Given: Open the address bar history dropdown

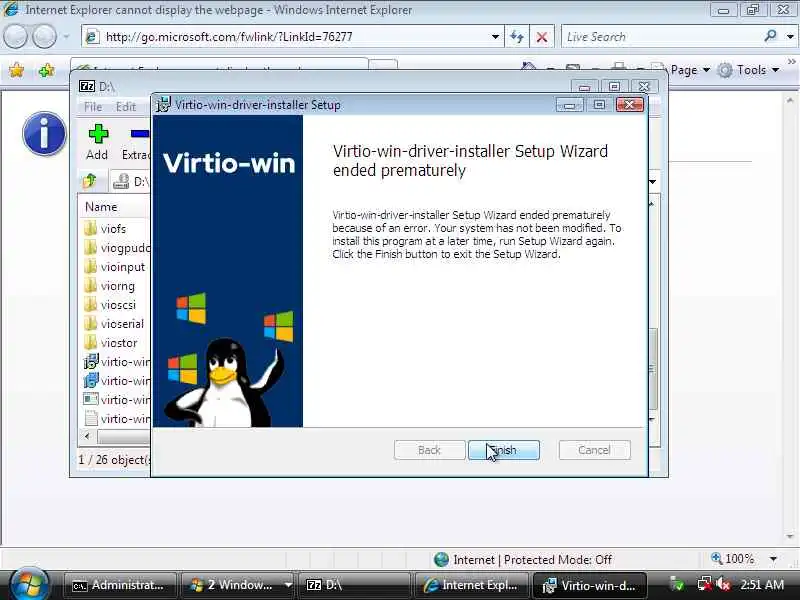Looking at the screenshot, I should click(495, 37).
